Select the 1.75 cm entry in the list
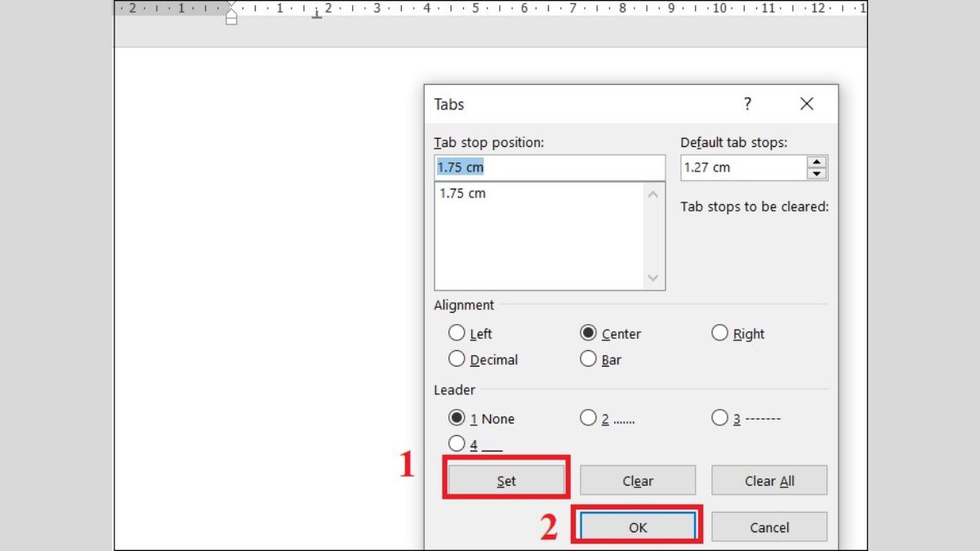The width and height of the screenshot is (980, 551). [490, 193]
